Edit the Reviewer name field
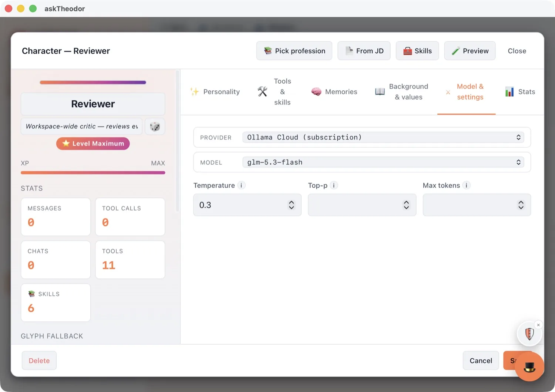555x392 pixels. [93, 104]
